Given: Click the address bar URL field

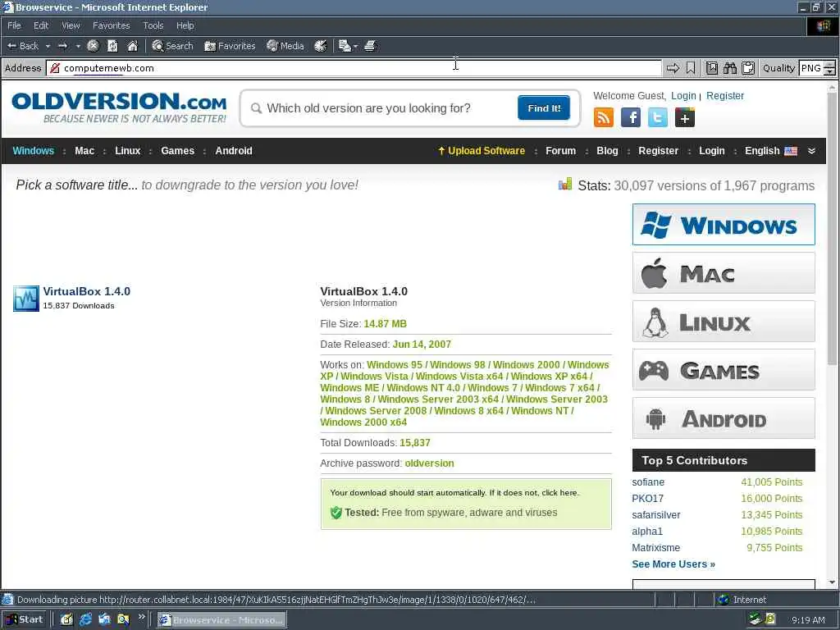Looking at the screenshot, I should pos(354,68).
